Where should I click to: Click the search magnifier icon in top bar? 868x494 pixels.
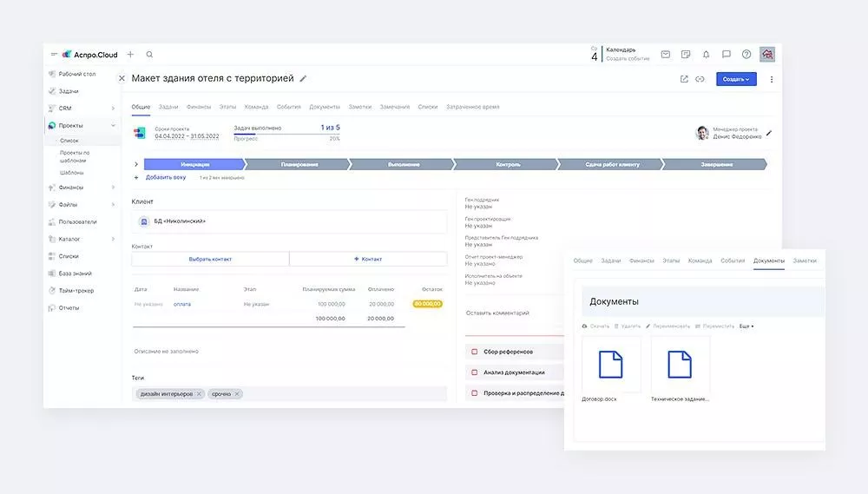pyautogui.click(x=149, y=55)
